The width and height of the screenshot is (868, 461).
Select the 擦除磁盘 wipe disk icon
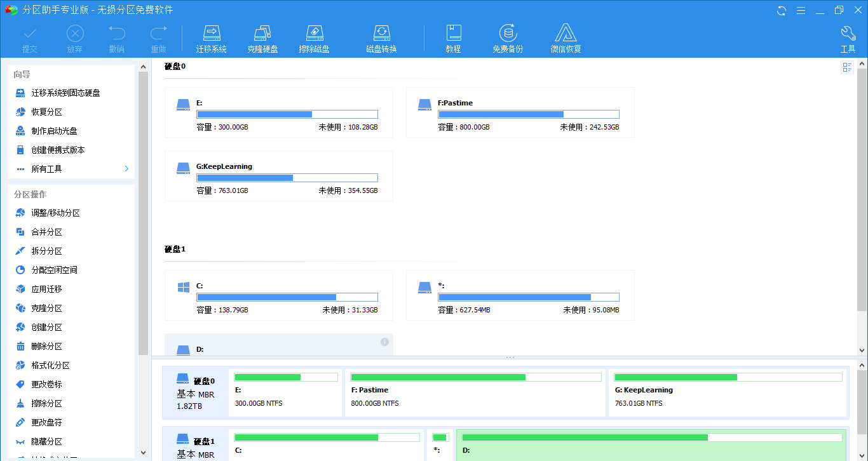[x=314, y=34]
